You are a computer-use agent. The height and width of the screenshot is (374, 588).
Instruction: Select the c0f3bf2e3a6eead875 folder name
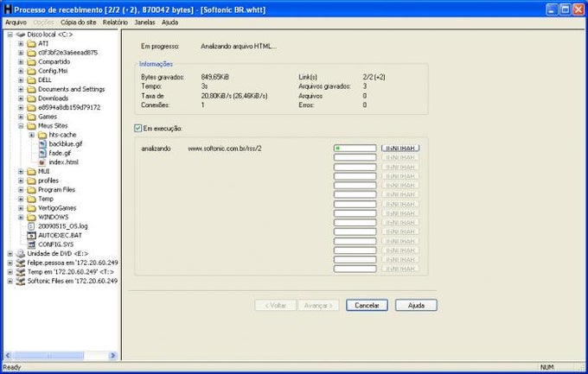67,53
